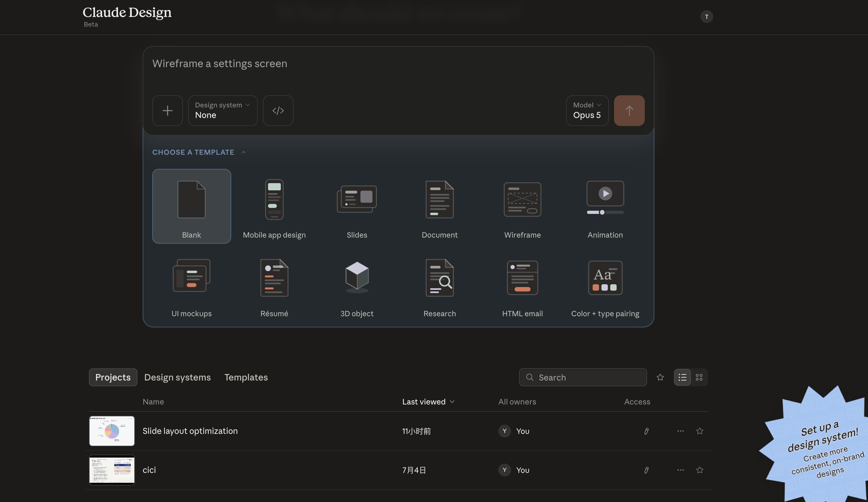The image size is (868, 502).
Task: Click the 7月4日 last viewed cell
Action: (x=414, y=470)
